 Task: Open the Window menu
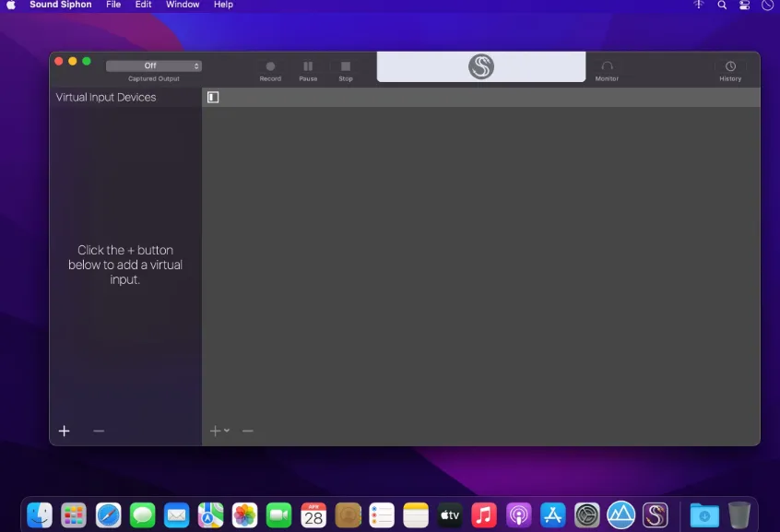(x=183, y=5)
